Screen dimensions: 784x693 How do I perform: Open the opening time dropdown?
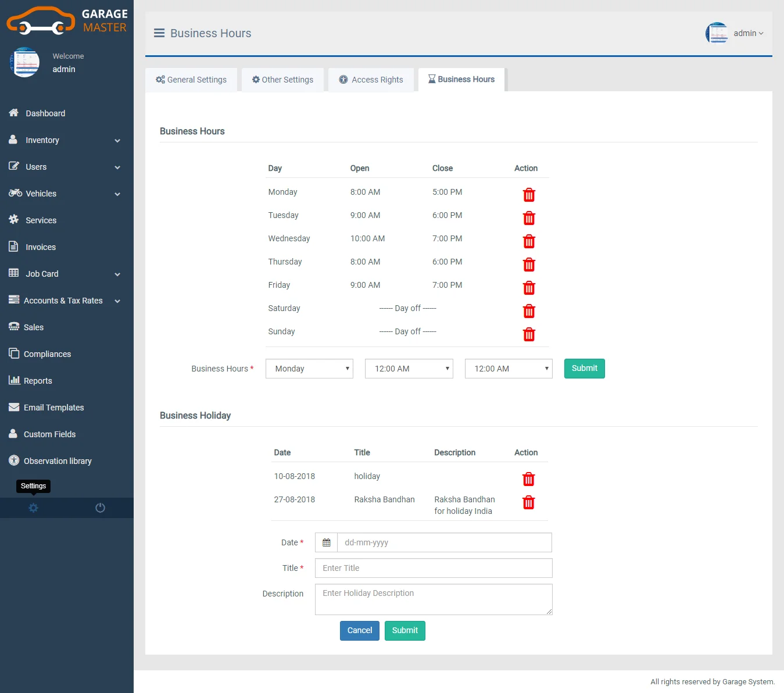409,369
